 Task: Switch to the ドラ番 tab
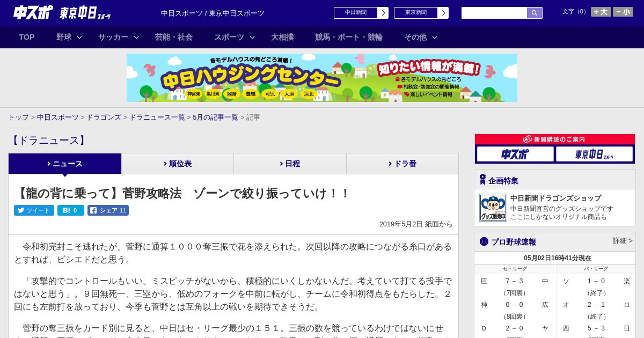(x=402, y=164)
